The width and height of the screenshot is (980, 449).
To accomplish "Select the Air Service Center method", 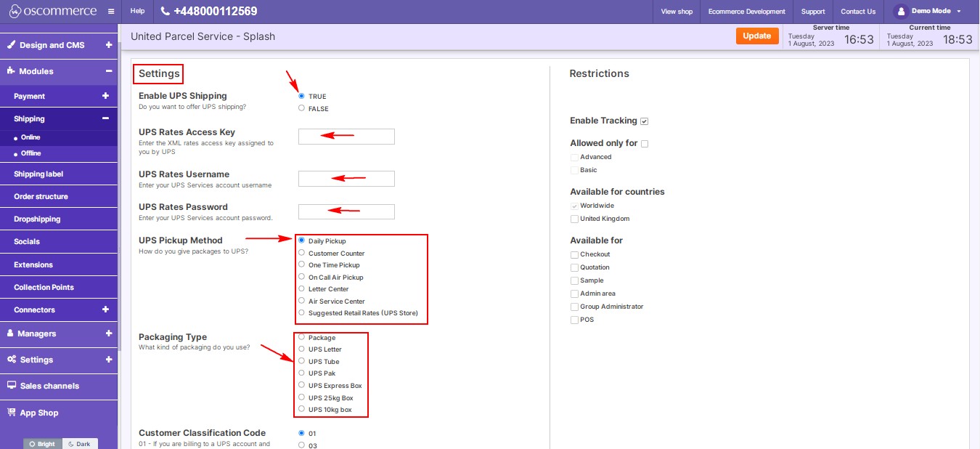I will pyautogui.click(x=301, y=301).
